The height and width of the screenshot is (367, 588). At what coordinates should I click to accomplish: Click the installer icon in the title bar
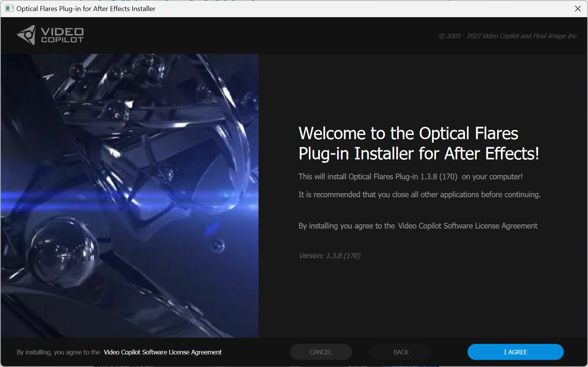coord(9,8)
